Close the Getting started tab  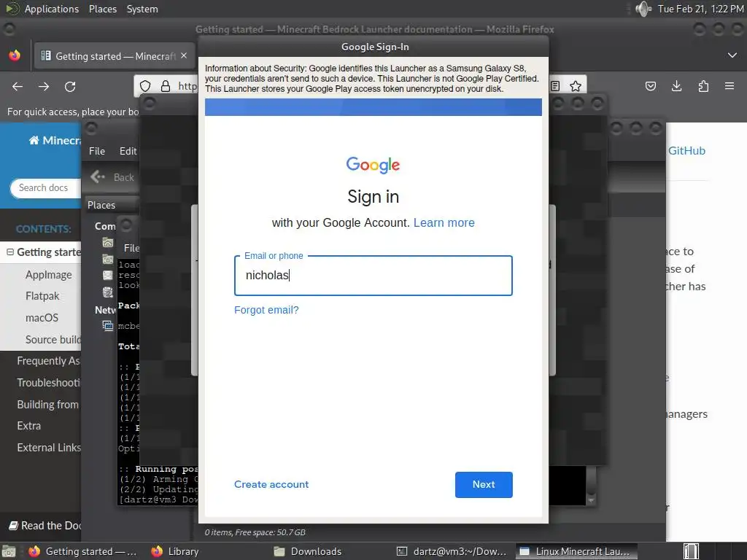pos(184,55)
